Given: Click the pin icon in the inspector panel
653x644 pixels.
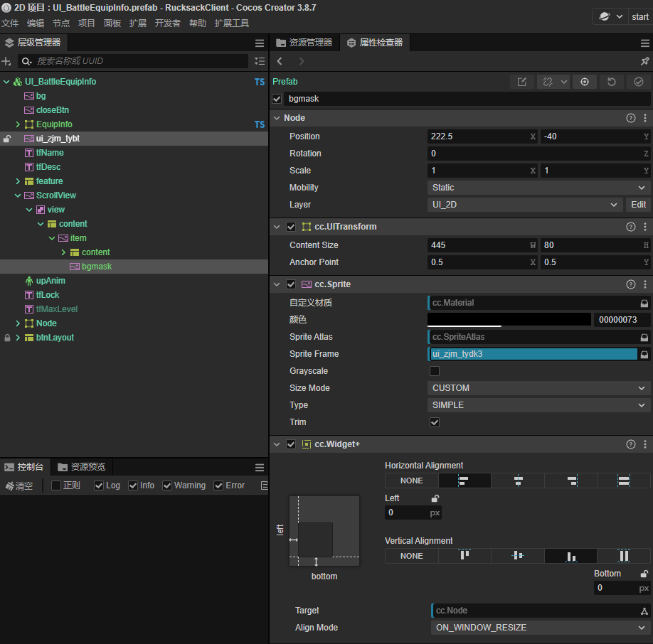Looking at the screenshot, I should pyautogui.click(x=644, y=62).
